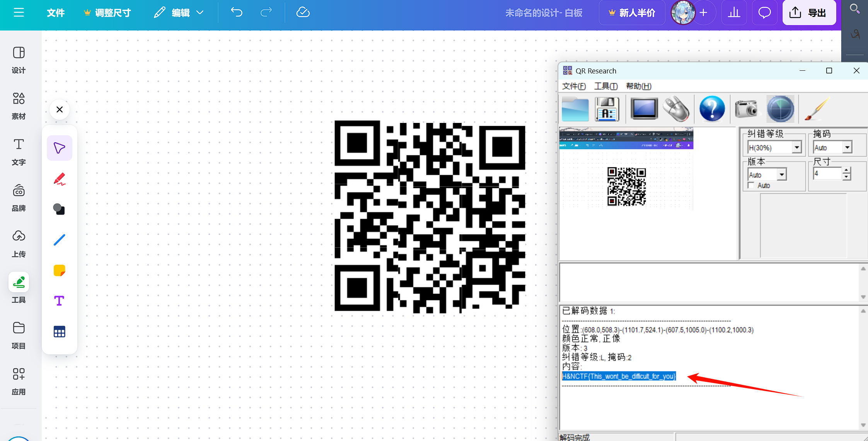868x441 pixels.
Task: Click scroll up arrow of upper text pane
Action: pyautogui.click(x=863, y=269)
